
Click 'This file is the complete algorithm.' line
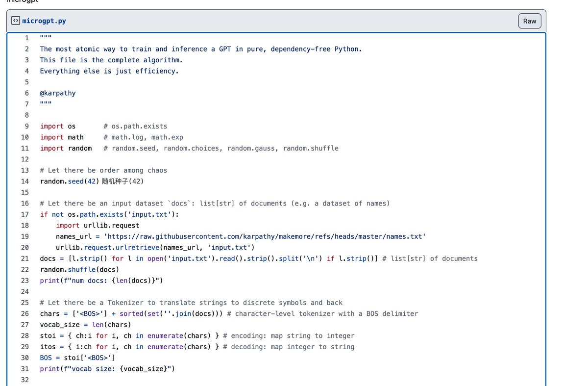click(x=111, y=60)
